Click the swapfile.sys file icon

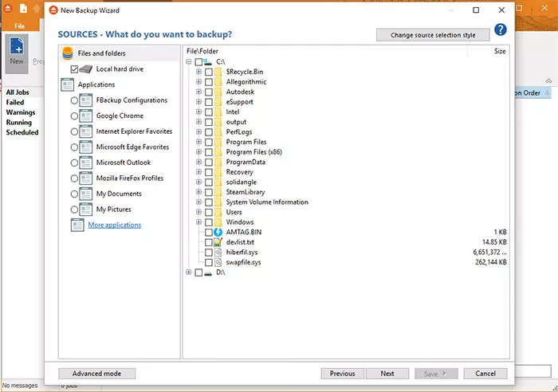click(x=218, y=262)
